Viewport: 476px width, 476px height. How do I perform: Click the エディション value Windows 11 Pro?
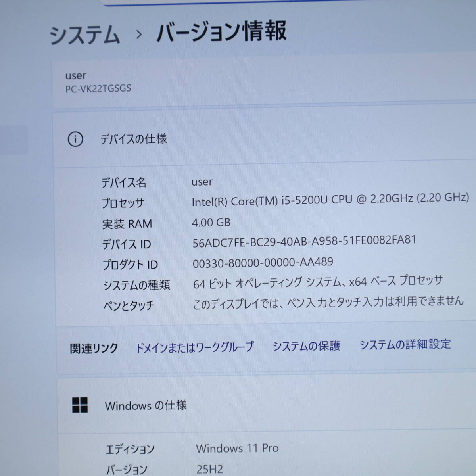pos(237,448)
